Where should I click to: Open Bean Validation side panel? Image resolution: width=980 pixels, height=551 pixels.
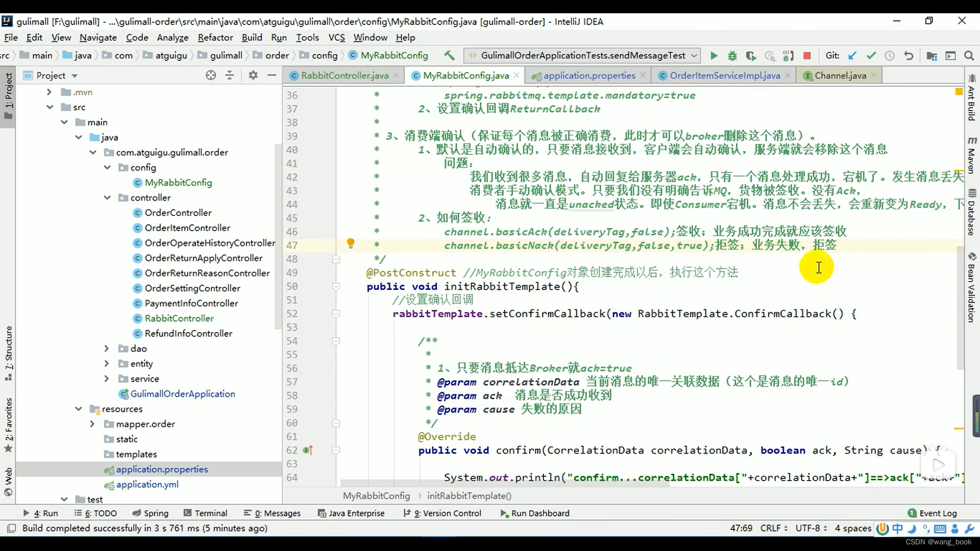[x=971, y=287]
